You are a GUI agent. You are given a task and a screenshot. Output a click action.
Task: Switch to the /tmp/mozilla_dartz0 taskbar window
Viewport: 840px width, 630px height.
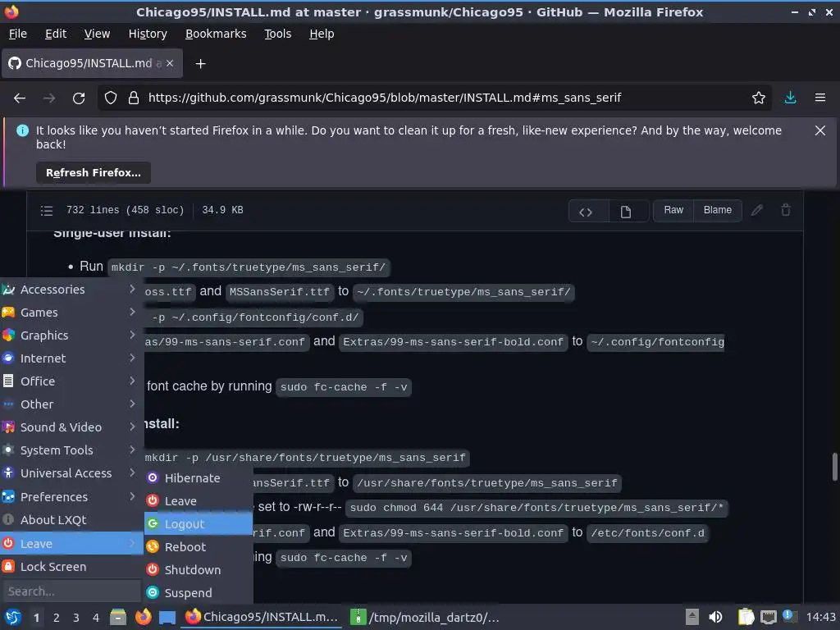click(427, 617)
